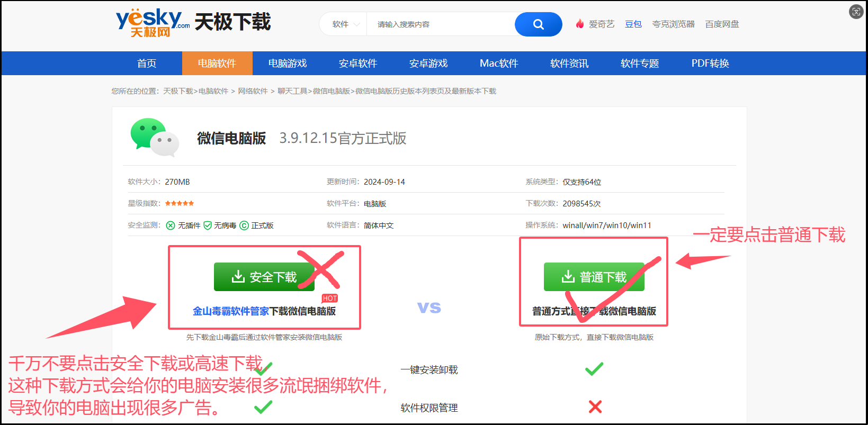Click the blue search magnifier button
The image size is (868, 425).
point(538,24)
